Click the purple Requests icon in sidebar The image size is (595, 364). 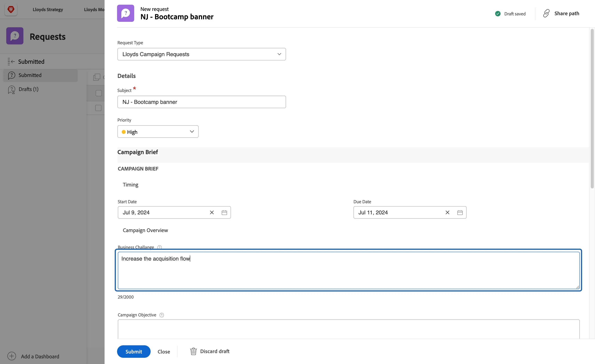[x=15, y=36]
